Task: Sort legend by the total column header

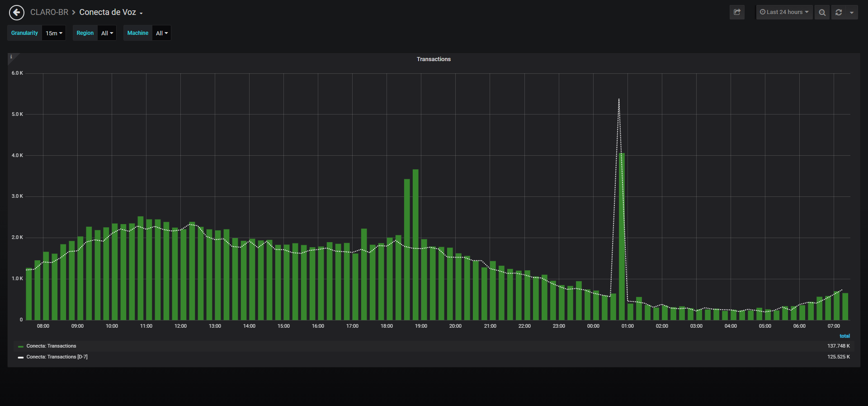Action: click(844, 336)
